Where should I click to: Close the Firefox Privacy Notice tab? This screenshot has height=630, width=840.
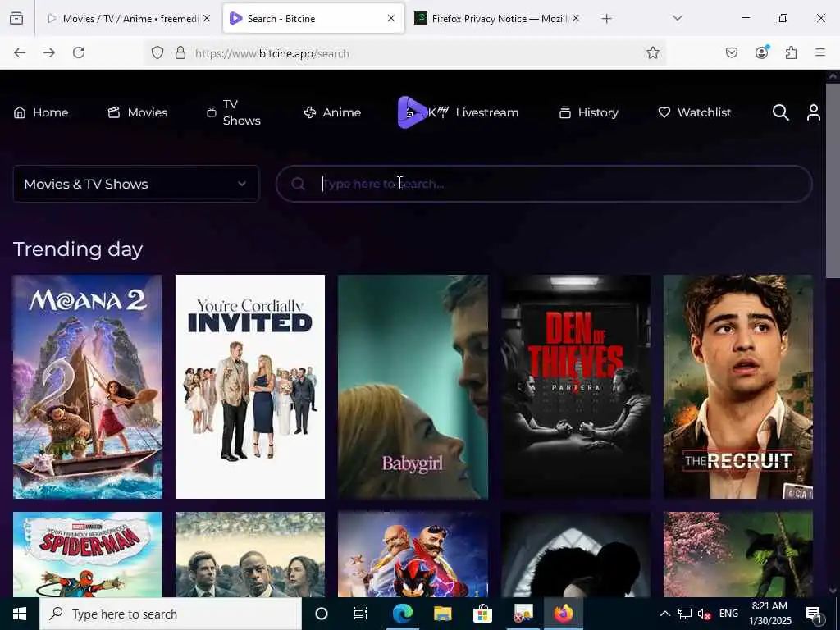575,18
